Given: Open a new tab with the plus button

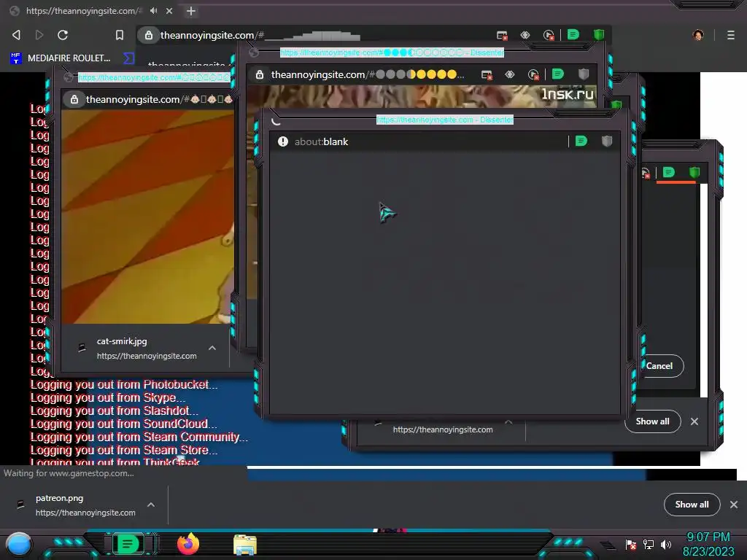Looking at the screenshot, I should pos(190,10).
